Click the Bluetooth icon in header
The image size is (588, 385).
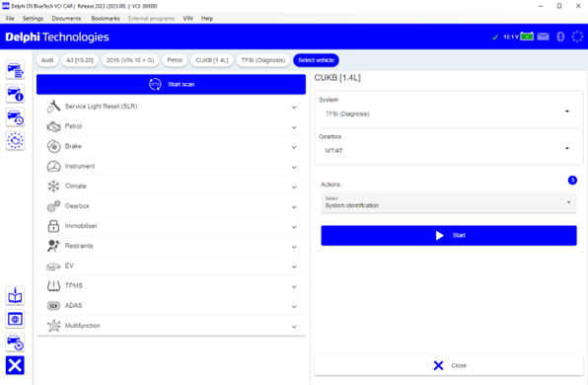(560, 37)
